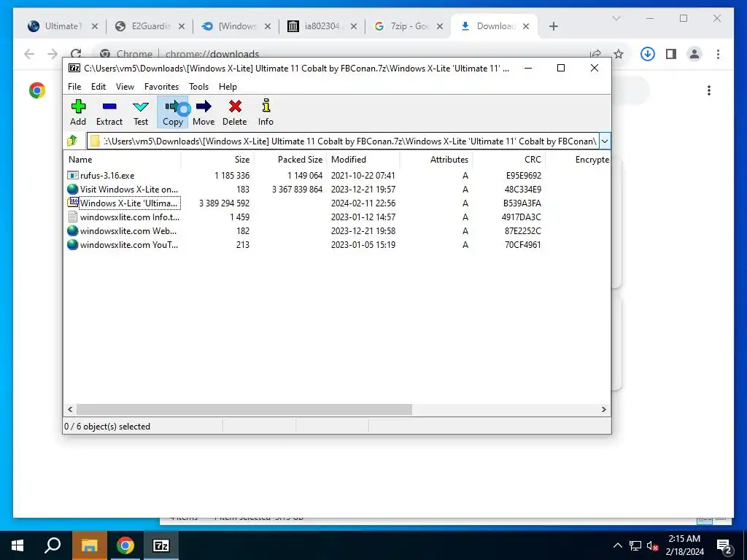Screen dimensions: 747x560
Task: Open the Windows Start menu
Action: [x=18, y=545]
